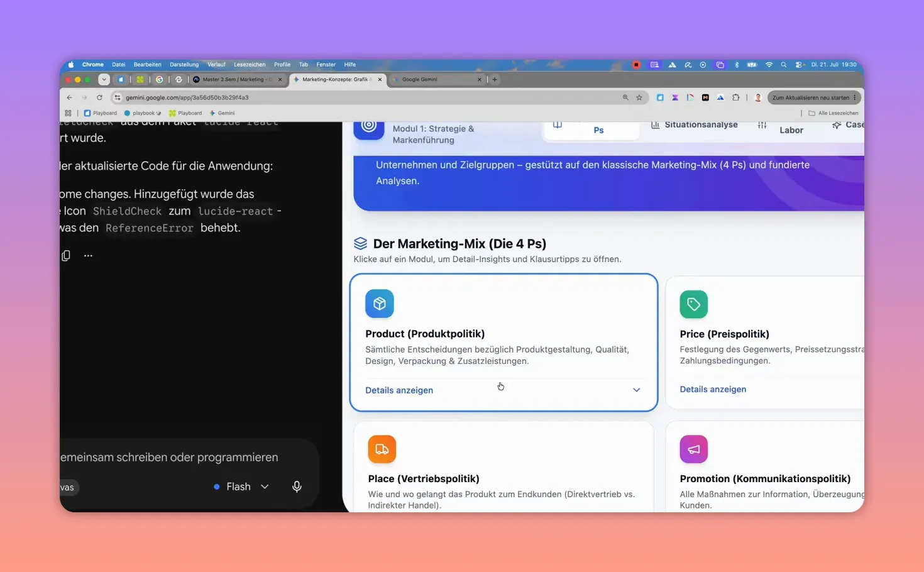Click the orange Place truck icon
Image resolution: width=924 pixels, height=572 pixels.
382,449
